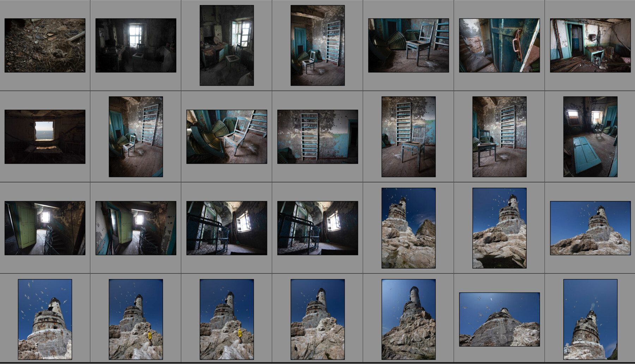635x364 pixels.
Task: Select the portrait photo of window and cabinet
Action: (x=227, y=45)
